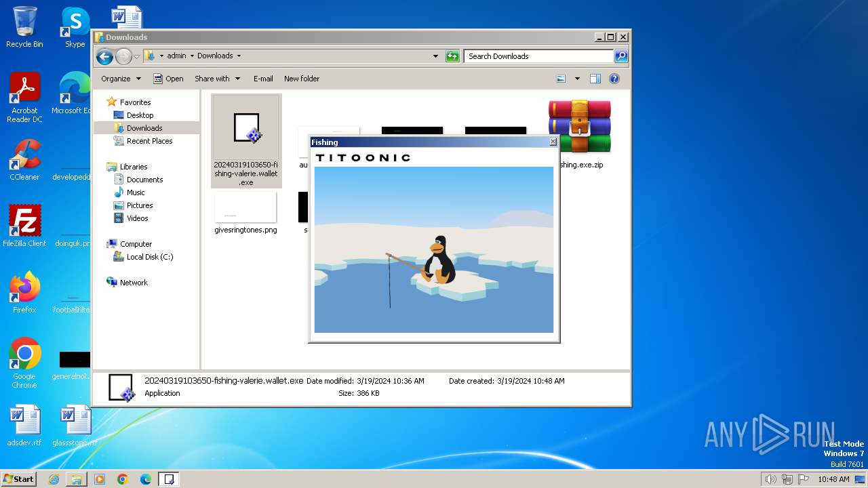
Task: Open the Documents library
Action: point(144,180)
